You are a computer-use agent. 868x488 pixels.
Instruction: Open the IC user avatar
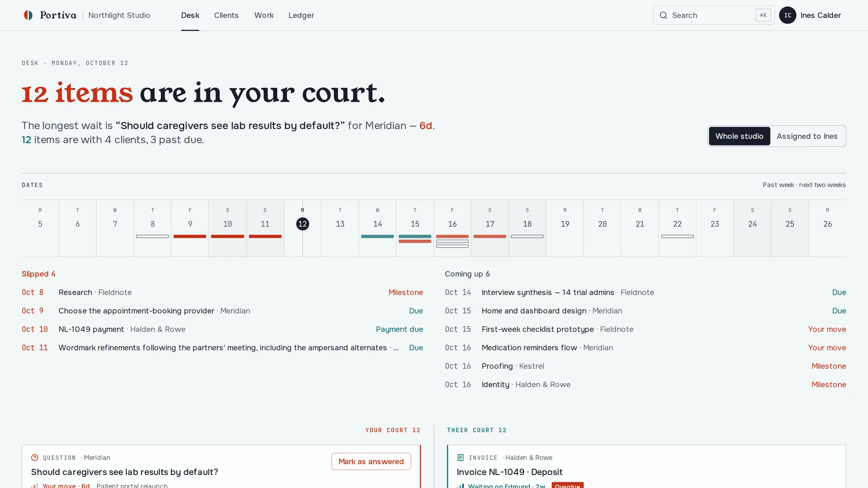point(788,15)
